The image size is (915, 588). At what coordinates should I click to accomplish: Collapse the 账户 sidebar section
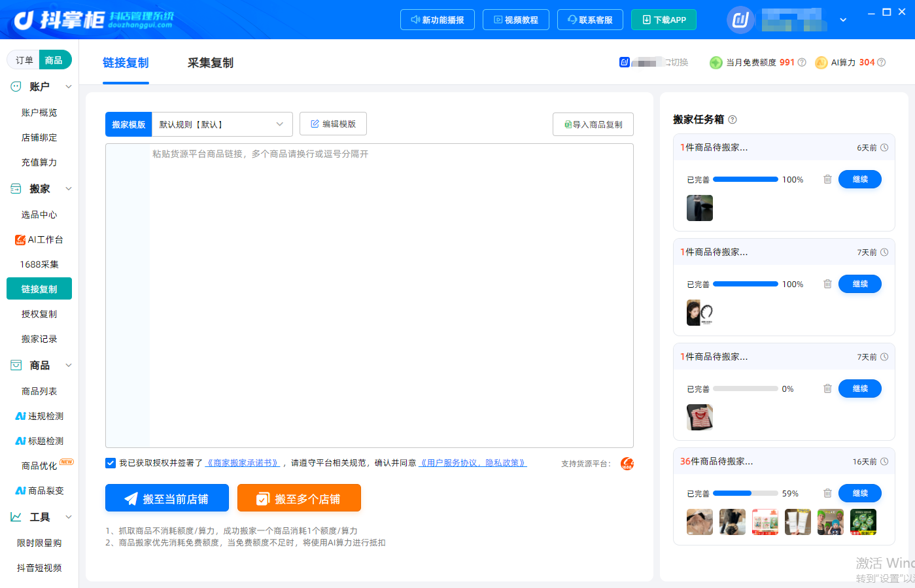69,86
